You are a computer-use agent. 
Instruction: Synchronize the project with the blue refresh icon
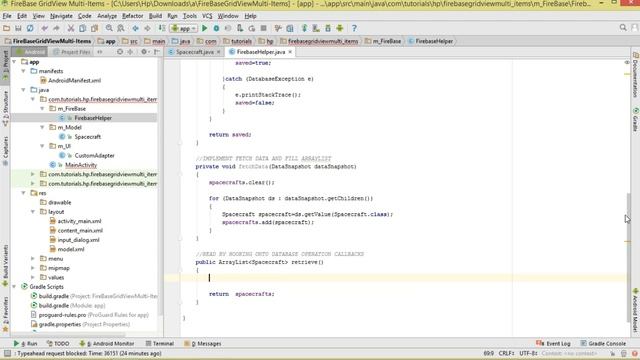30,28
